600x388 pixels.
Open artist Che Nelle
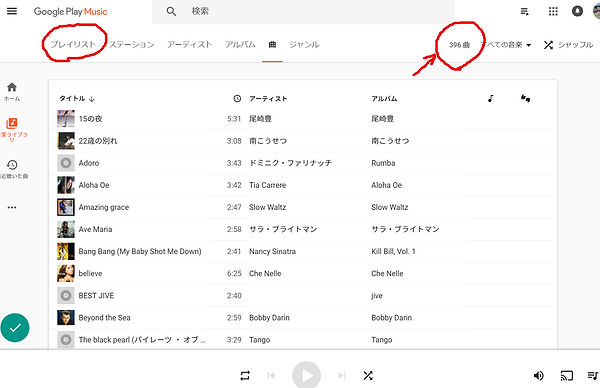265,274
